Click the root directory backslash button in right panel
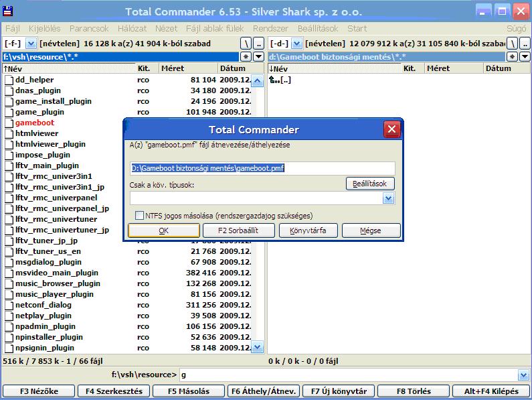 click(512, 44)
